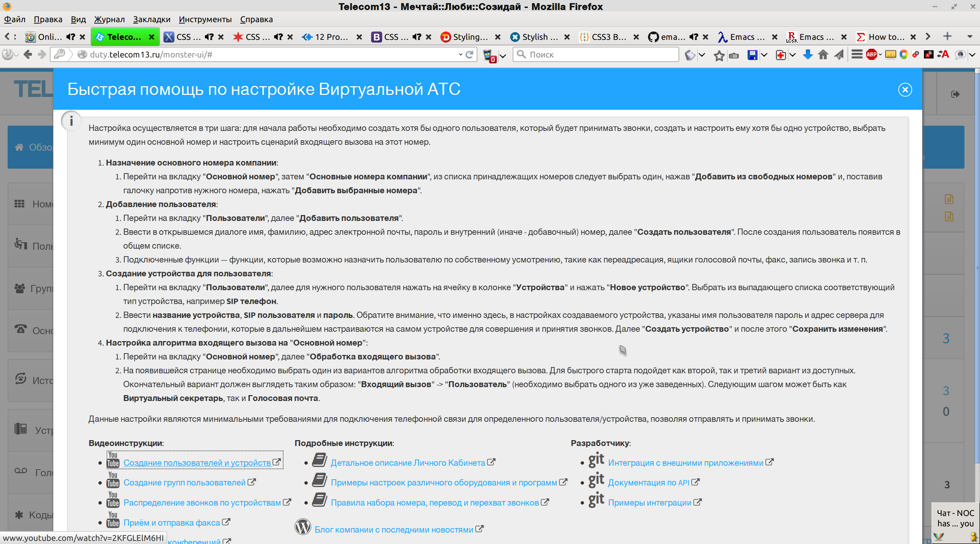
Task: Click the info icon beside the instructions
Action: click(71, 121)
